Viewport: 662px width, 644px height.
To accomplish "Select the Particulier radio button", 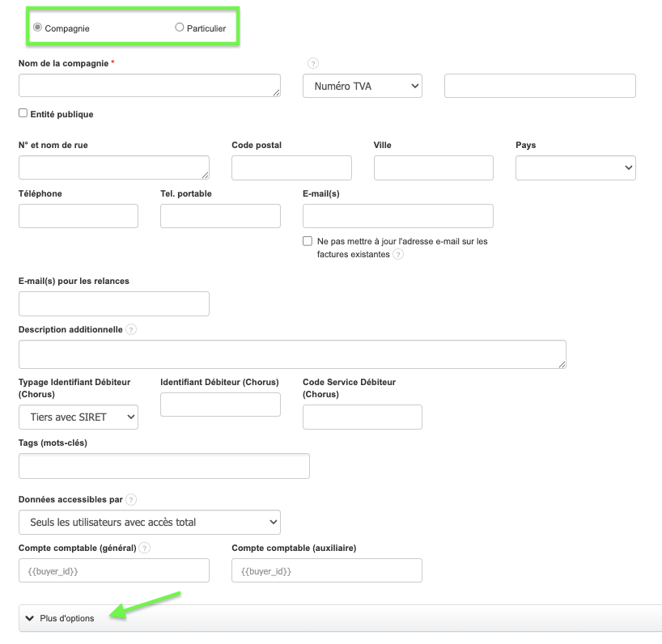I will coord(180,28).
